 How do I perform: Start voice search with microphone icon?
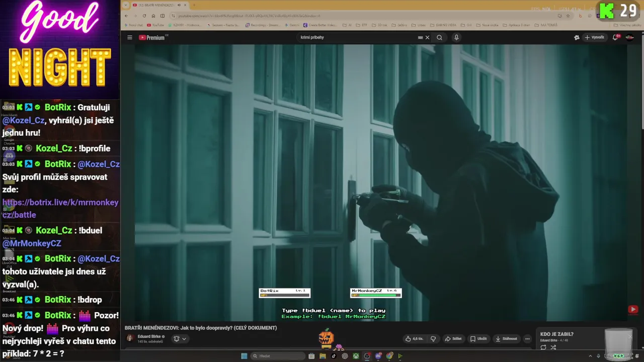pyautogui.click(x=456, y=37)
